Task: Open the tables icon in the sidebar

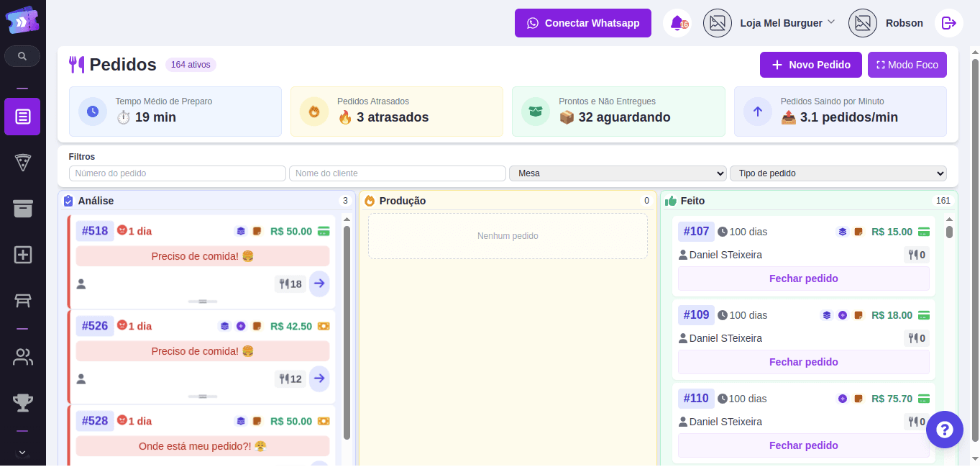Action: (22, 301)
